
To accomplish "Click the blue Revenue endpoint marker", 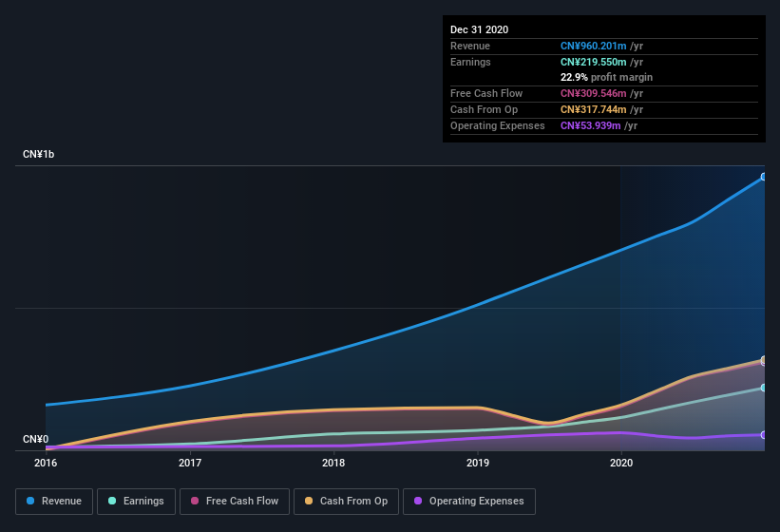I will [x=764, y=177].
